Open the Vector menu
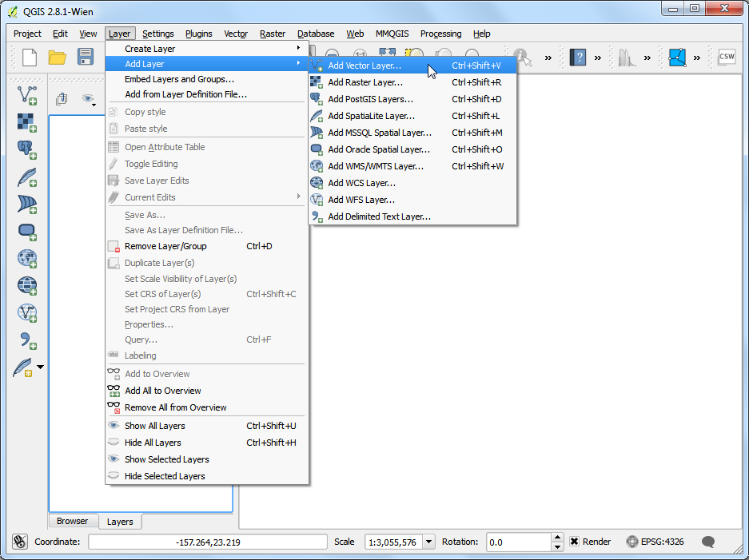The image size is (749, 560). pos(236,34)
